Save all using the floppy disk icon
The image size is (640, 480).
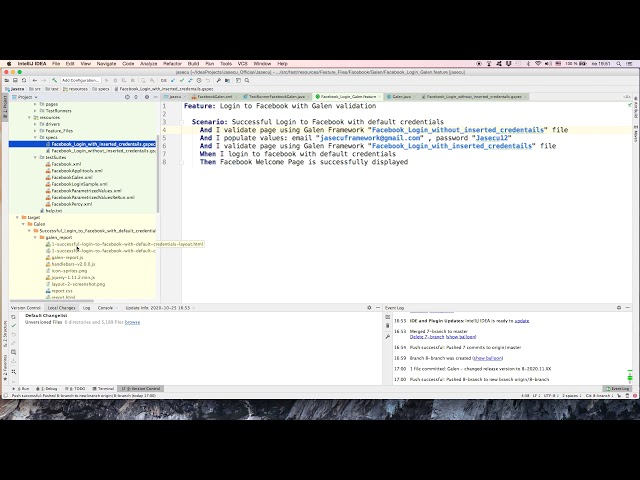16,80
